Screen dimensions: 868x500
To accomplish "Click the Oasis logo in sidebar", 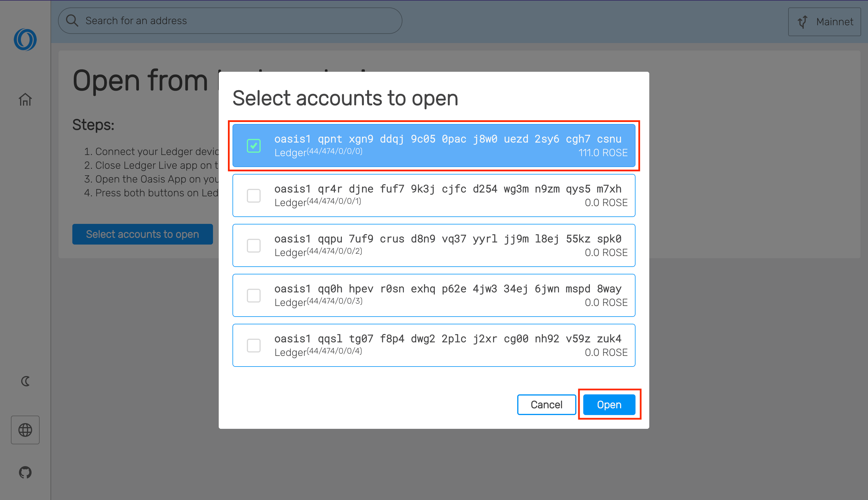I will point(25,40).
